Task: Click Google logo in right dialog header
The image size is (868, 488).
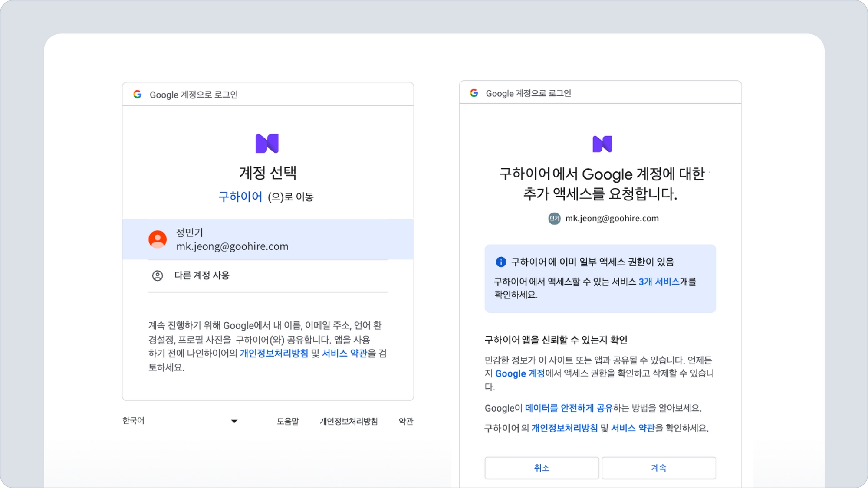Action: [x=474, y=93]
